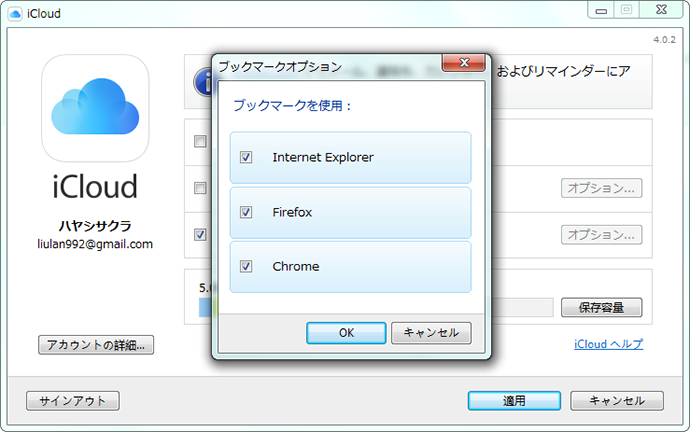
Task: Click the アカウントの詳細... button
Action: tap(96, 345)
